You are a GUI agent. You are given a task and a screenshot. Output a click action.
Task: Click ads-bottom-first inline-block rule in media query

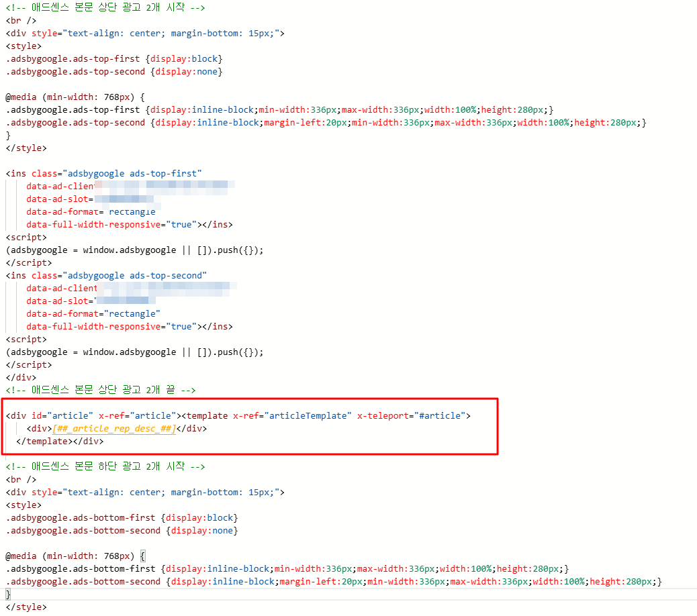coord(287,569)
